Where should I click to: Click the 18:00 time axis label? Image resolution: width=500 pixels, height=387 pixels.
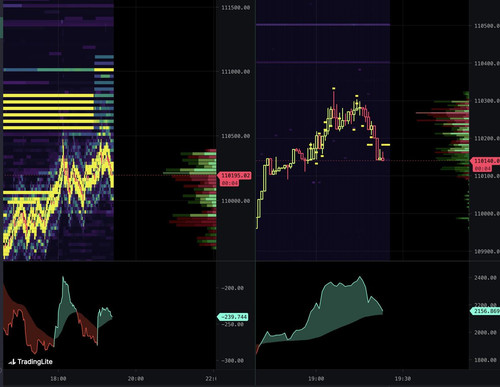click(x=58, y=379)
